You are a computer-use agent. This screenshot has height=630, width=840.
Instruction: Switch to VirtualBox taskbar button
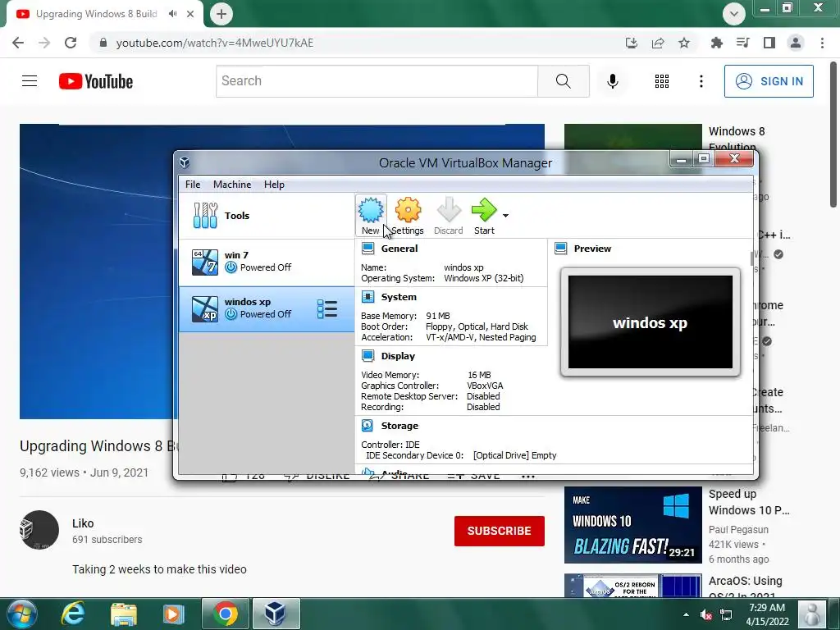coord(276,614)
